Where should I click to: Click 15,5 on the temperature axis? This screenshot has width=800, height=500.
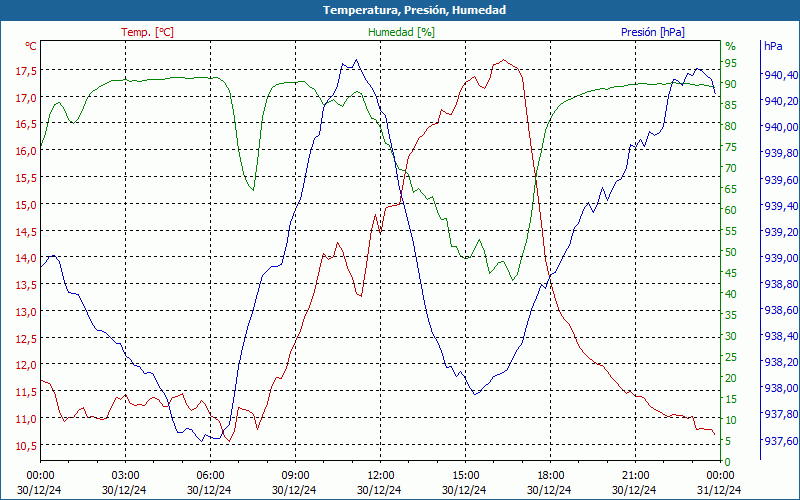pyautogui.click(x=26, y=178)
